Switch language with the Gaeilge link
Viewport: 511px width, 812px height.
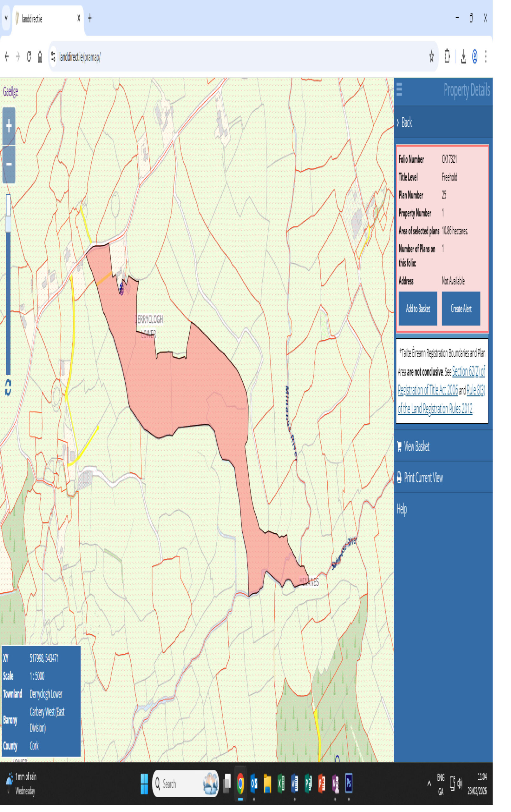tap(10, 92)
